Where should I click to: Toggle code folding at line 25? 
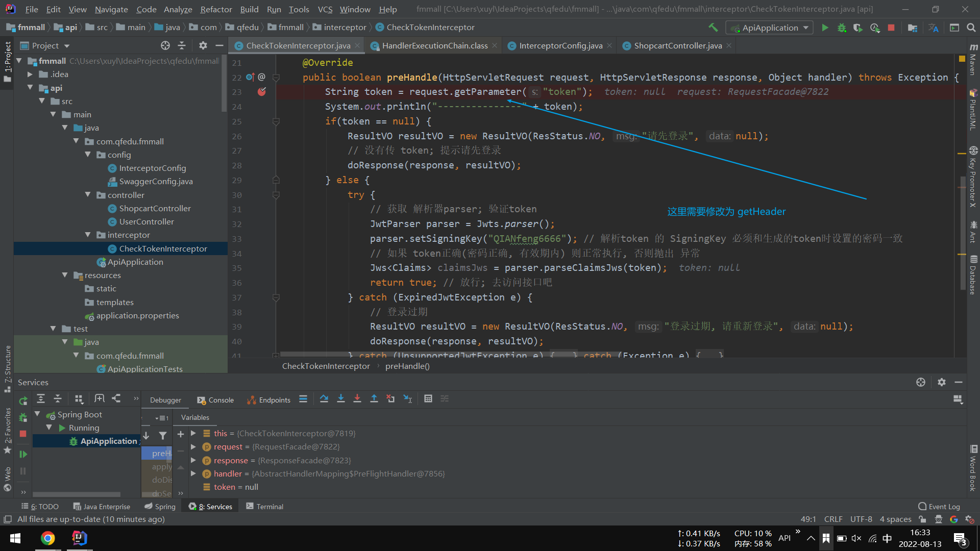[x=276, y=121]
